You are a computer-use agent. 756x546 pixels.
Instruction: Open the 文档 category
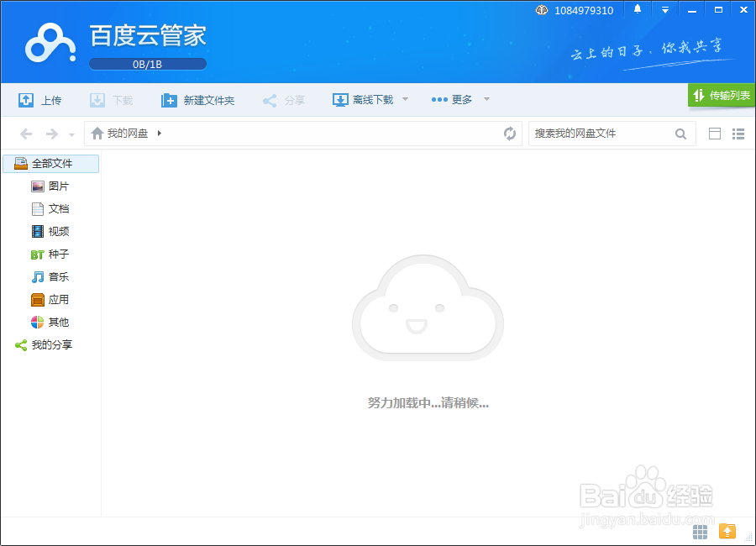[x=50, y=209]
